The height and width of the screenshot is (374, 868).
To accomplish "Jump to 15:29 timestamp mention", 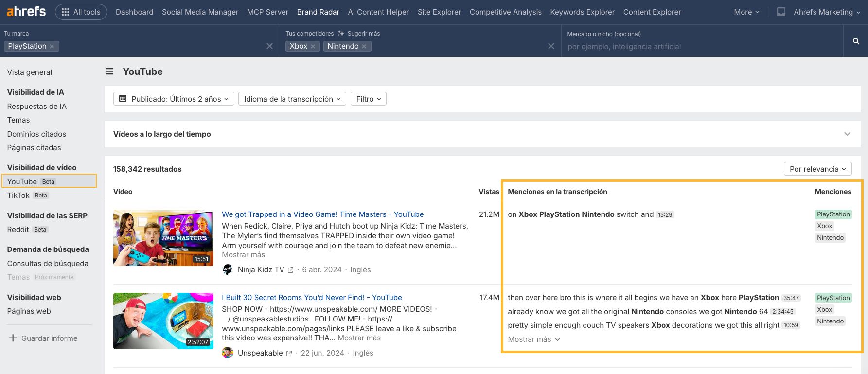I will point(665,214).
